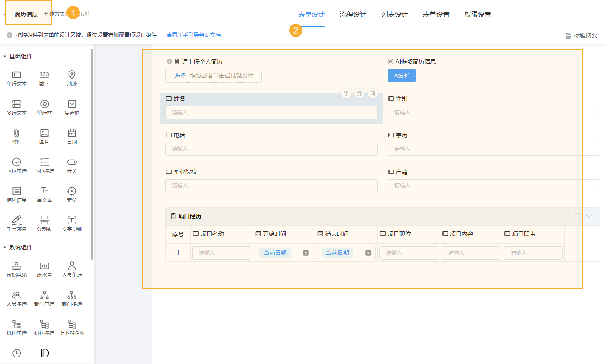Screen dimensions: 605x364
Task: Duplicate the 姓名 field via the copy icon
Action: 359,93
